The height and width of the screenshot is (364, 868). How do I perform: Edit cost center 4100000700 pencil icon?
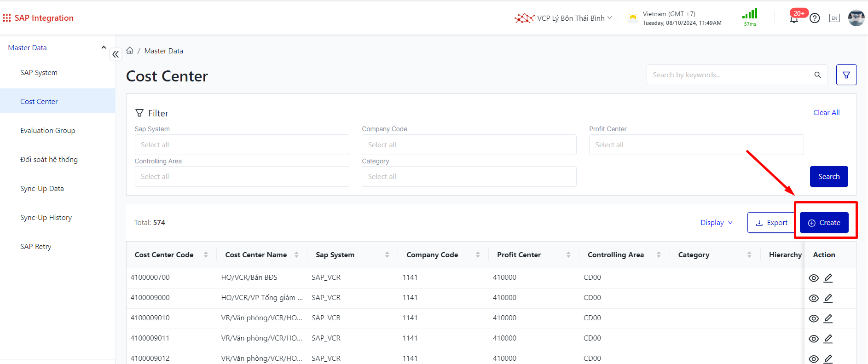(x=828, y=278)
